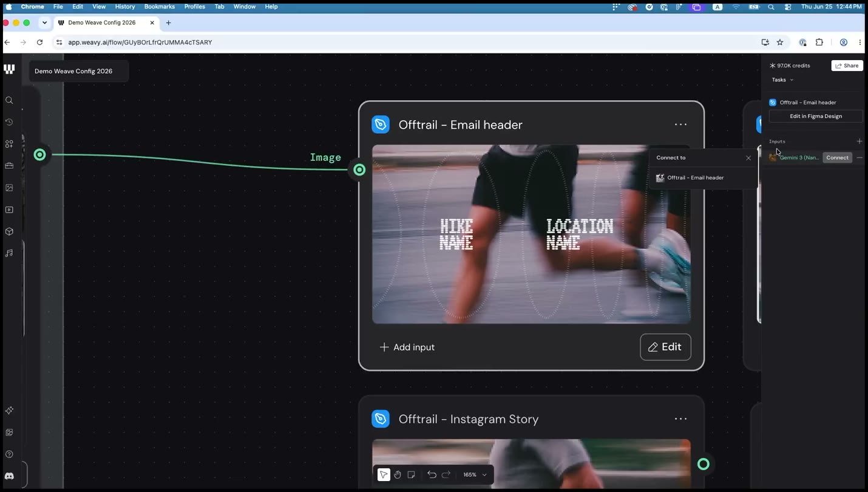Open macOS Control Center icon
The image size is (868, 492).
[788, 7]
